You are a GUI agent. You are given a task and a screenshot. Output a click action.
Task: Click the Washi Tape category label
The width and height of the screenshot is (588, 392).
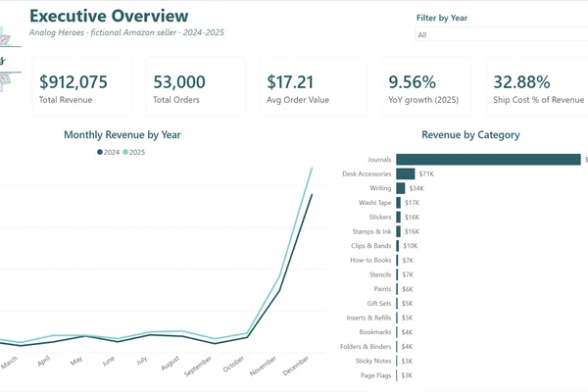pyautogui.click(x=374, y=203)
